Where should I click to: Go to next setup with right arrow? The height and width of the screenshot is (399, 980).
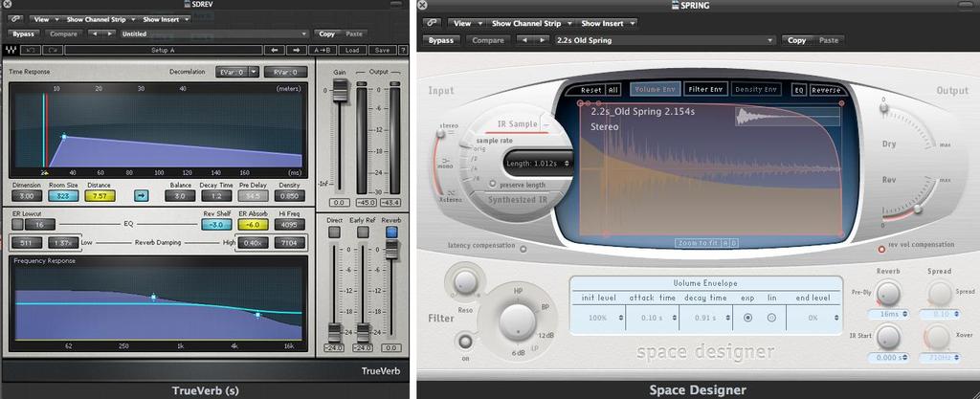point(297,50)
